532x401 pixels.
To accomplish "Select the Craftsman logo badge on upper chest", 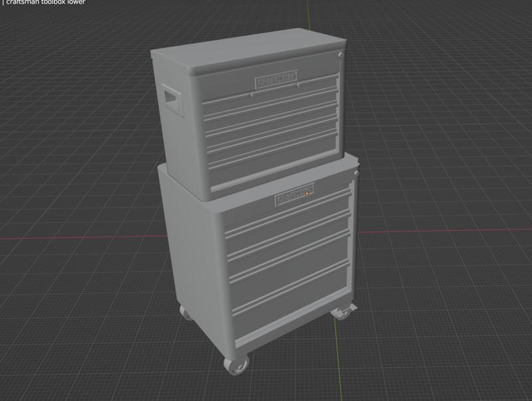I will click(276, 79).
